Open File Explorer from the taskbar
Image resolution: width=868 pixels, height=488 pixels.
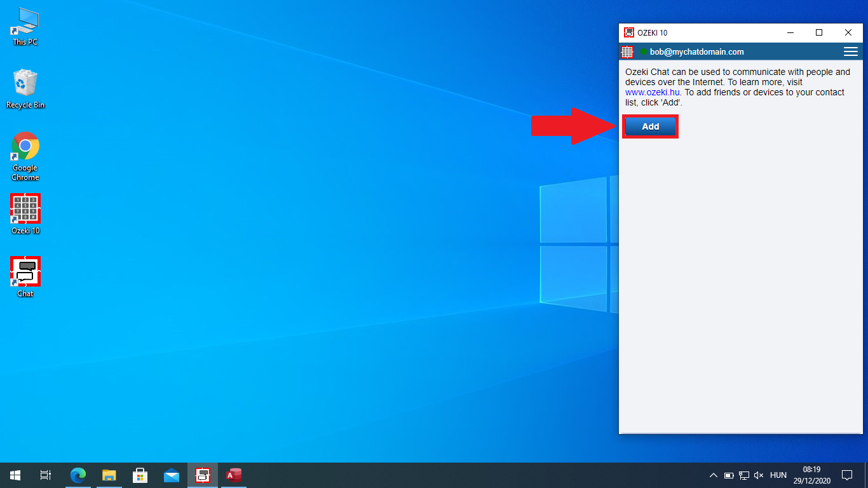(109, 475)
